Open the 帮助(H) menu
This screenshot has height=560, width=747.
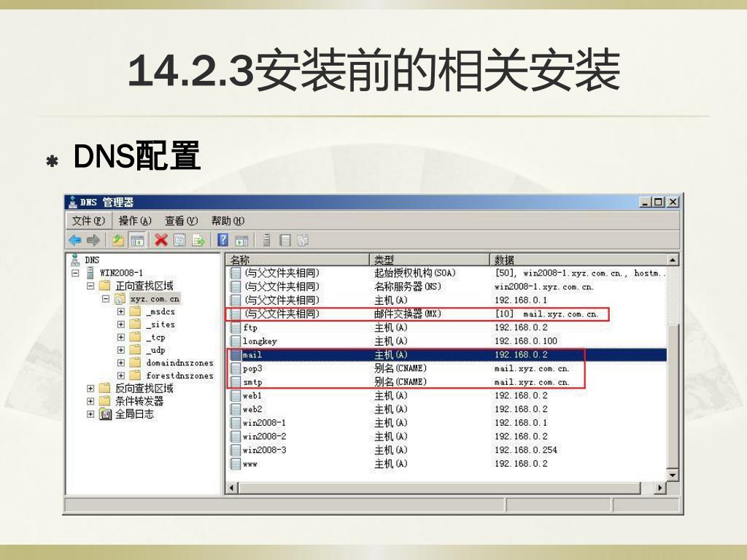click(228, 221)
